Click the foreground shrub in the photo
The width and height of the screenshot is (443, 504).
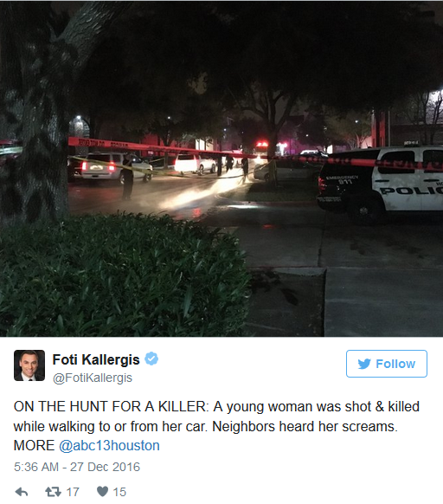point(122,275)
